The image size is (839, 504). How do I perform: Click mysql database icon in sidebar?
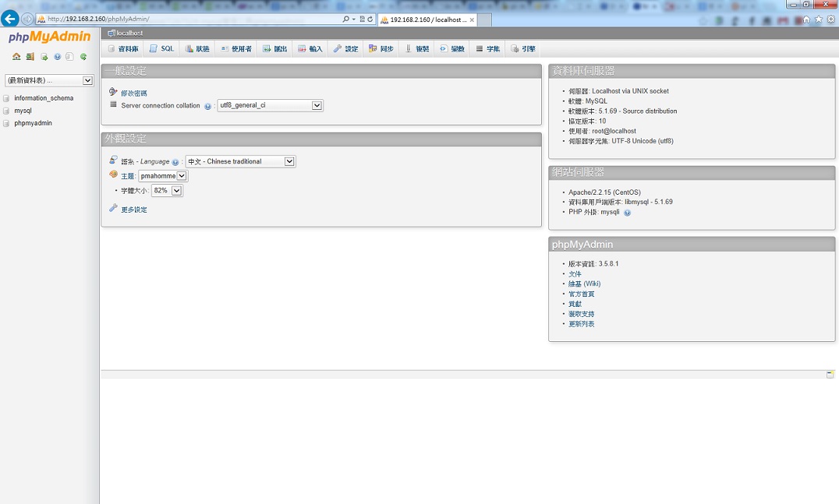point(6,111)
